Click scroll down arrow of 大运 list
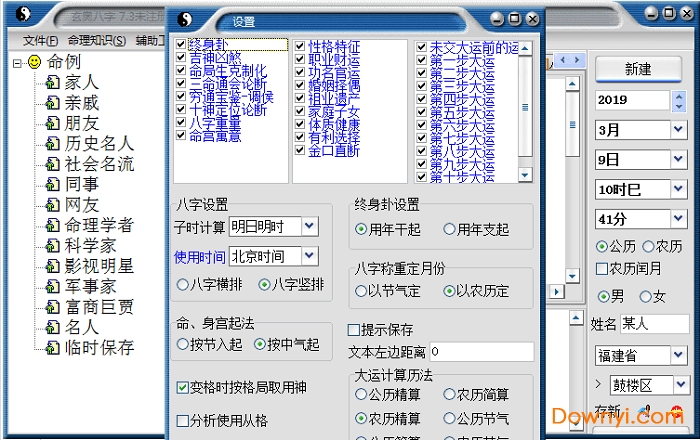The image size is (700, 440). click(525, 175)
